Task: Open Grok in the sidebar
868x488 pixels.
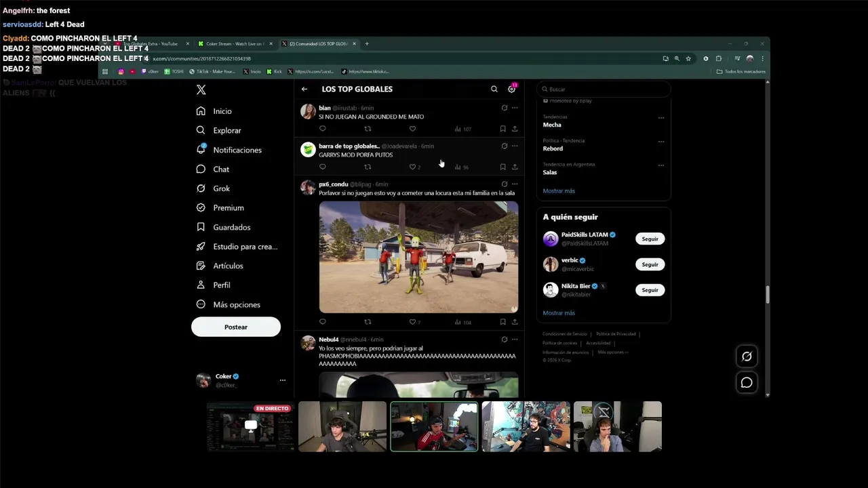Action: [x=213, y=188]
